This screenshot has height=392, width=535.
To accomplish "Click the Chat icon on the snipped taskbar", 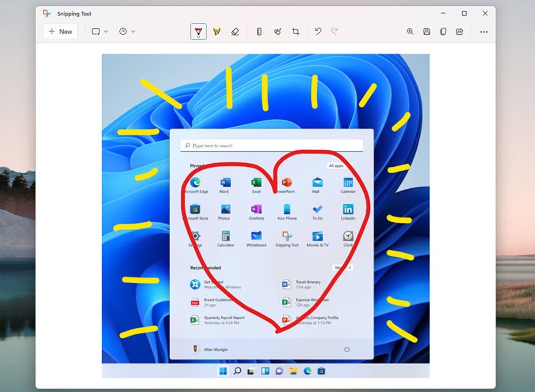I will (x=279, y=371).
